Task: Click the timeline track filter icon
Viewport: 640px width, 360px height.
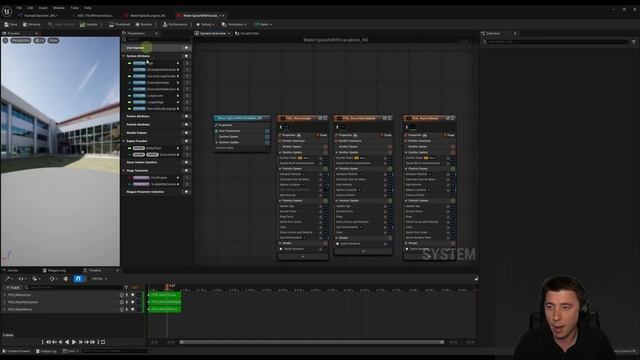Action: click(126, 287)
